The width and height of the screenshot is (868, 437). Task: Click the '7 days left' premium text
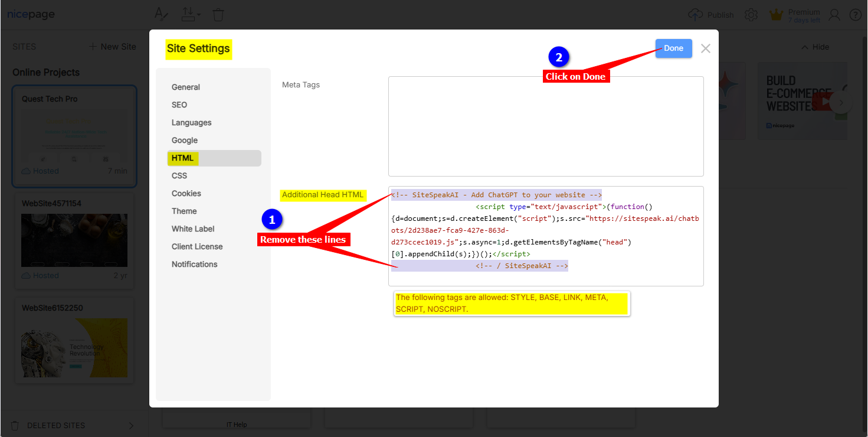pyautogui.click(x=804, y=20)
